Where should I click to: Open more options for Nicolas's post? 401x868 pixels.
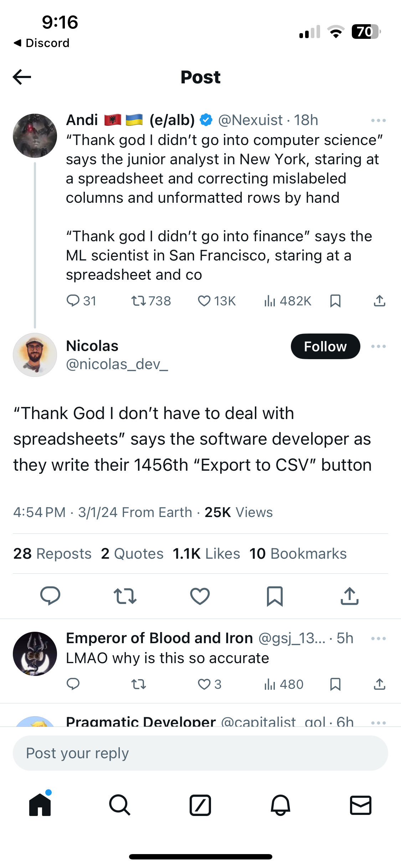[x=378, y=346]
